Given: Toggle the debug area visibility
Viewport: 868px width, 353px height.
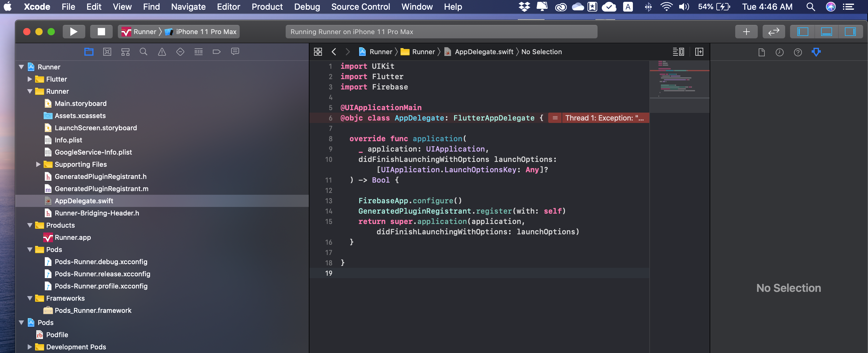Looking at the screenshot, I should 826,32.
